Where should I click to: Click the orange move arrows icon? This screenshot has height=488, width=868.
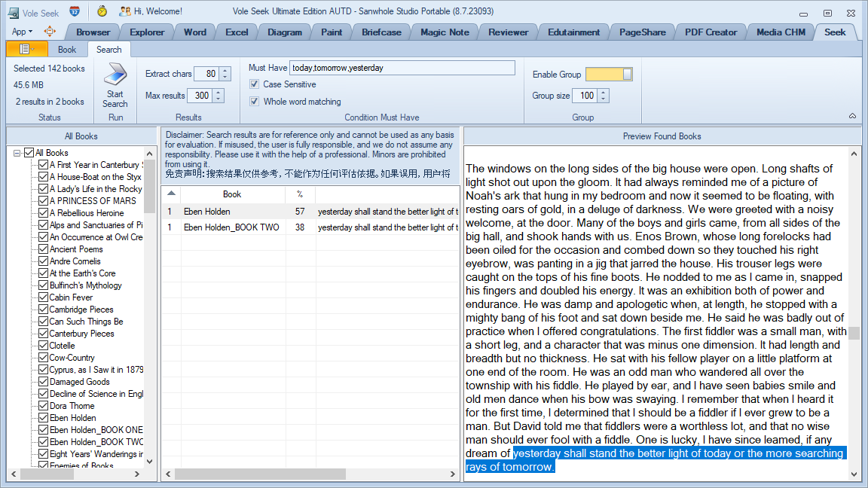(x=50, y=32)
